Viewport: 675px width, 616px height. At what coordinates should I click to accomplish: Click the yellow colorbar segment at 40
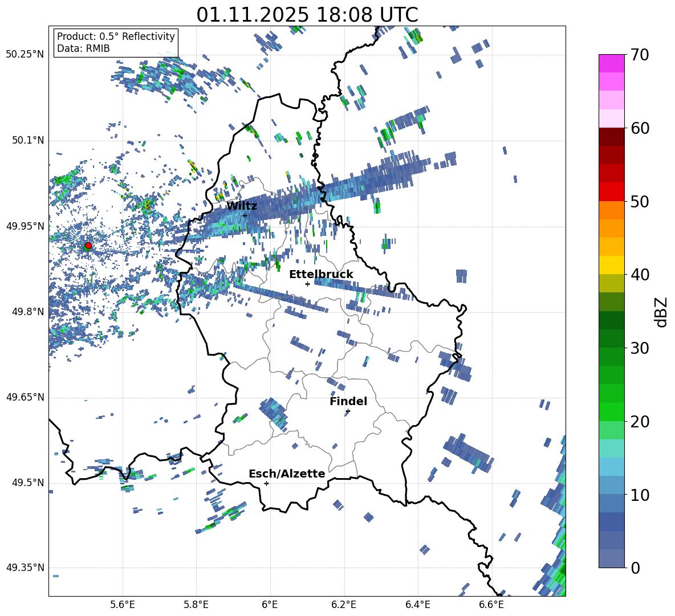point(611,265)
